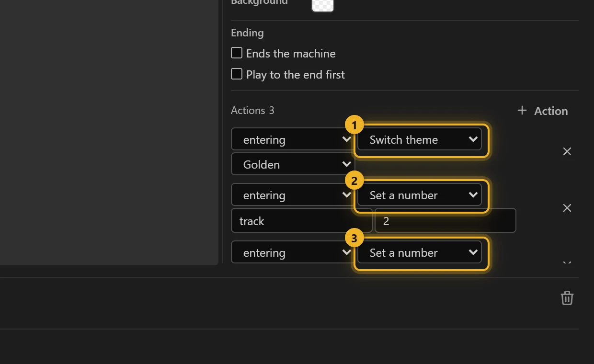594x364 pixels.
Task: Add a new Action
Action: coord(542,111)
